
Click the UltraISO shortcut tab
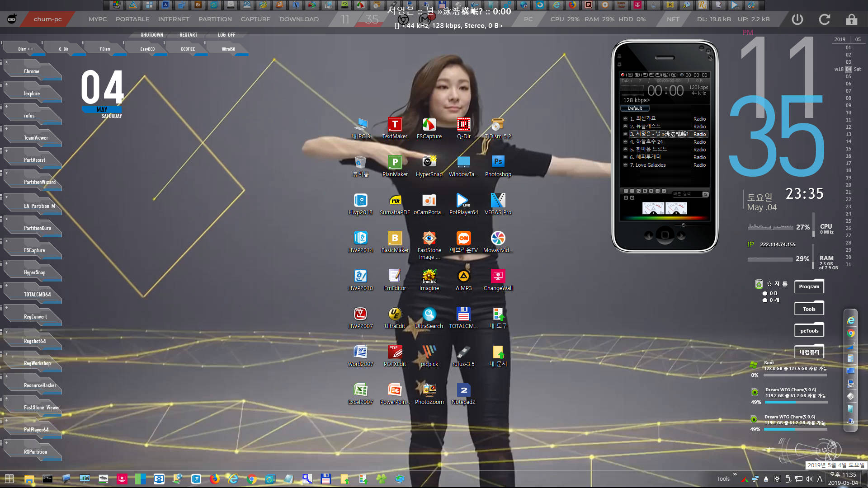click(x=228, y=49)
